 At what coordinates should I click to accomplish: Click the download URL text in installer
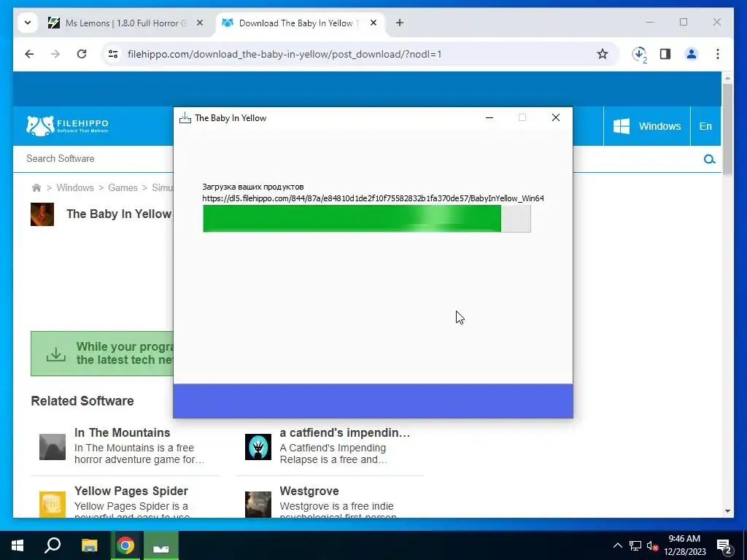pyautogui.click(x=373, y=198)
